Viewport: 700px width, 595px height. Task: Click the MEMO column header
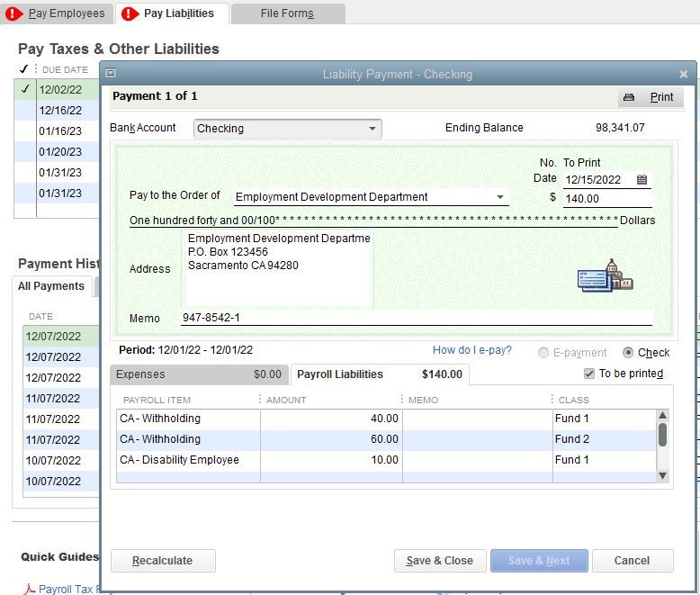click(x=423, y=400)
